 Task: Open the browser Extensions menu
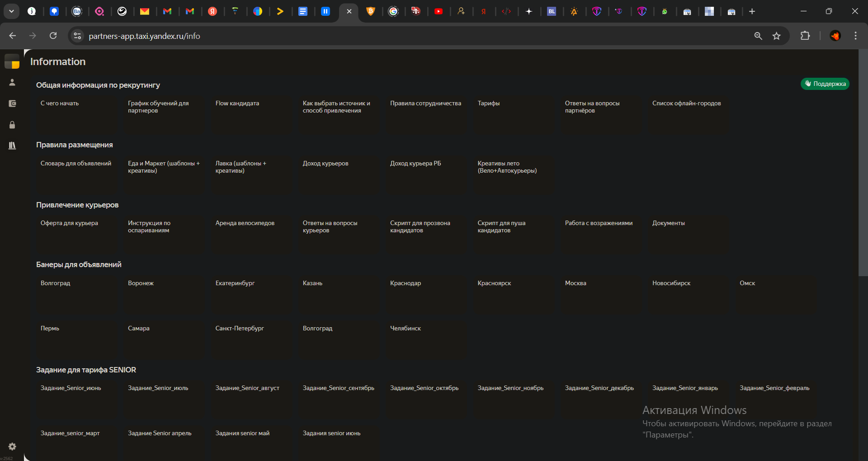coord(805,36)
